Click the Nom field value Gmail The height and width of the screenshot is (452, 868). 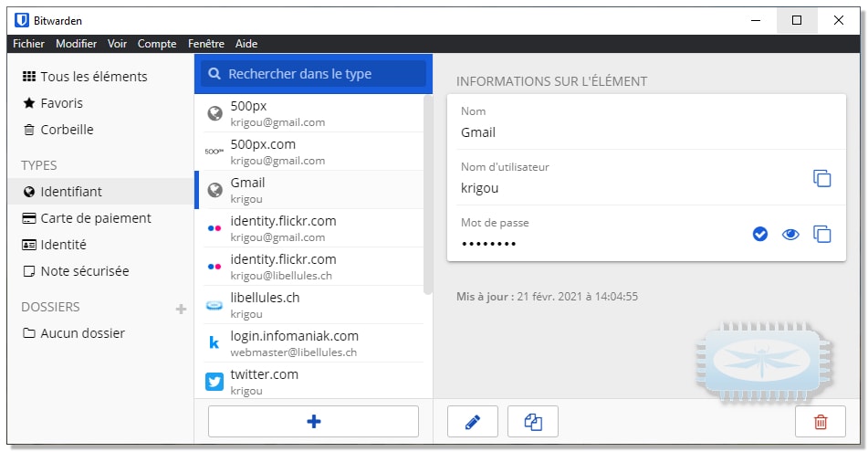(x=478, y=132)
